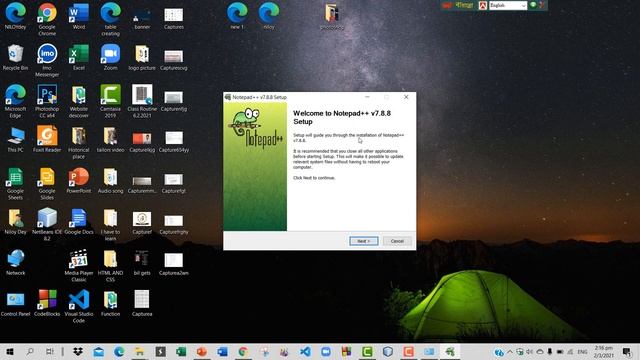Close the Notepad++ Setup window
Viewport: 640px width, 360px height.
(x=406, y=97)
